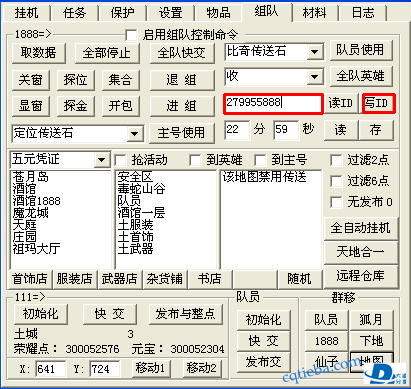Open the 材料 tab
The image size is (411, 389).
[x=315, y=13]
